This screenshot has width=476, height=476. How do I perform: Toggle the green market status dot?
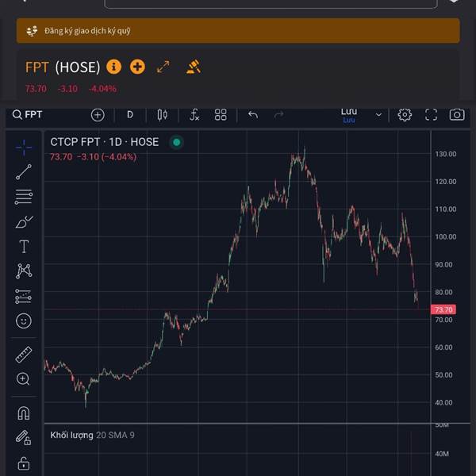point(176,142)
